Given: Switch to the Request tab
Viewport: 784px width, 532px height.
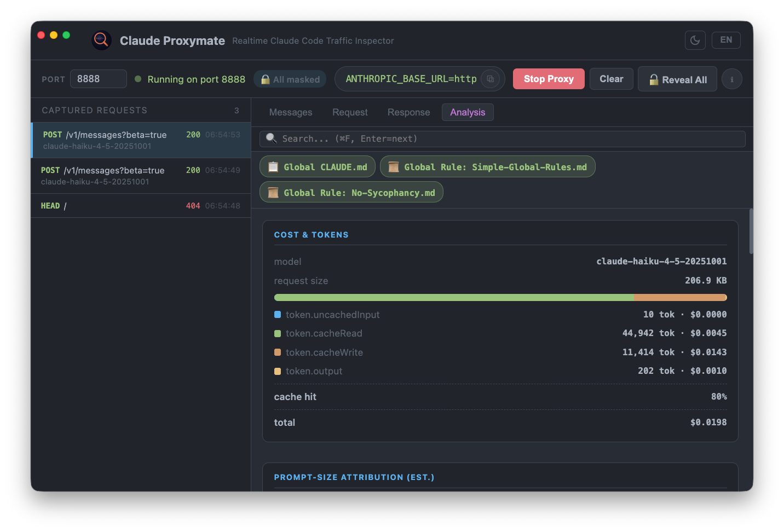Looking at the screenshot, I should (x=350, y=112).
